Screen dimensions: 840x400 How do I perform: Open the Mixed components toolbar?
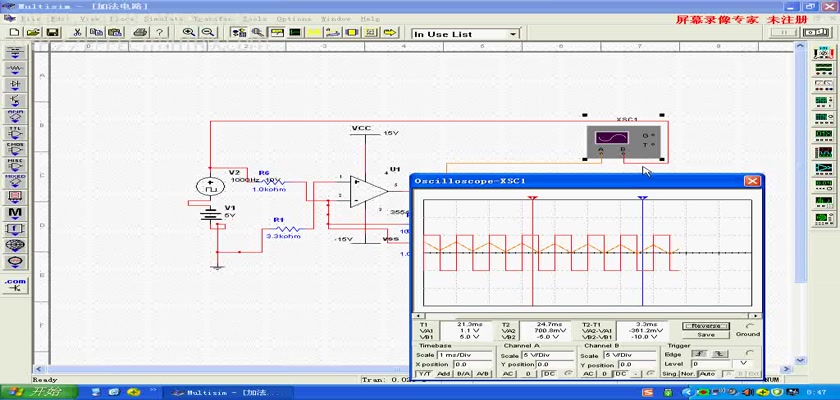coord(15,181)
